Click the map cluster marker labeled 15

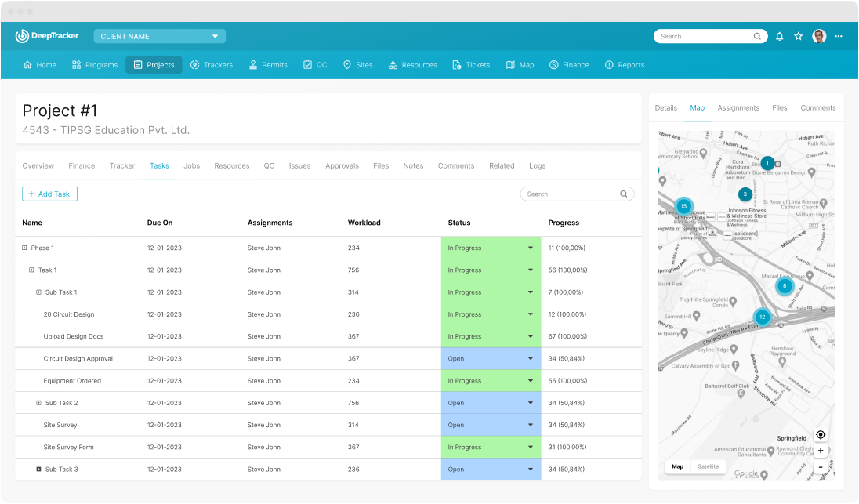coord(683,206)
